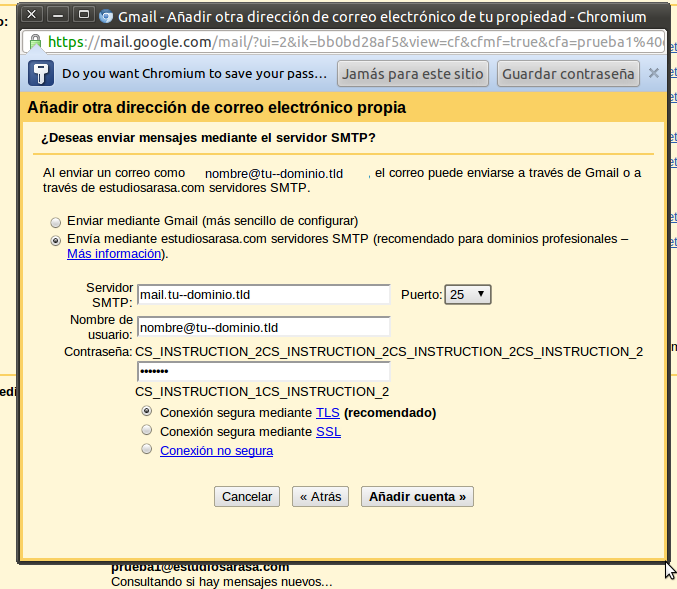677x589 pixels.
Task: Click the 'Añadir cuenta »' button
Action: [417, 496]
